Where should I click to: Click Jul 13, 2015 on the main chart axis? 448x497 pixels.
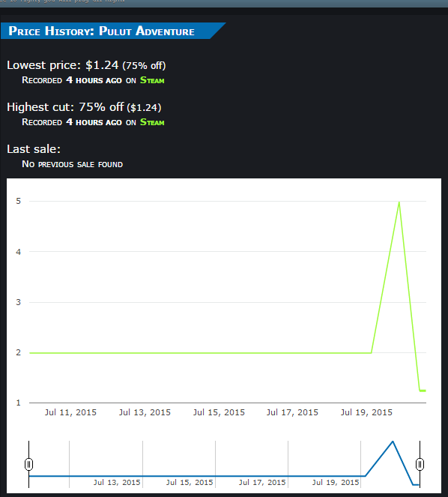(x=145, y=412)
